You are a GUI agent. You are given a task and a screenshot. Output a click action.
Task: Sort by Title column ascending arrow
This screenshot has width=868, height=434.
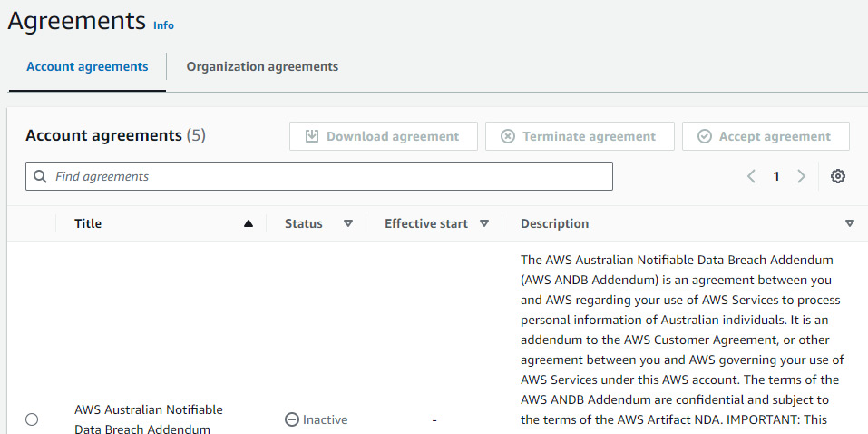[x=249, y=224]
